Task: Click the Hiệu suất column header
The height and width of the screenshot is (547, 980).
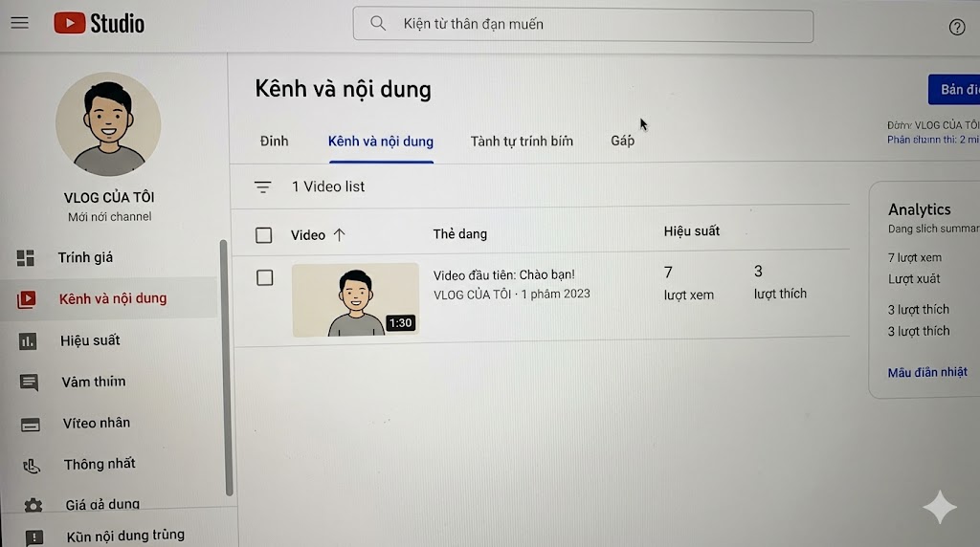Action: click(691, 231)
